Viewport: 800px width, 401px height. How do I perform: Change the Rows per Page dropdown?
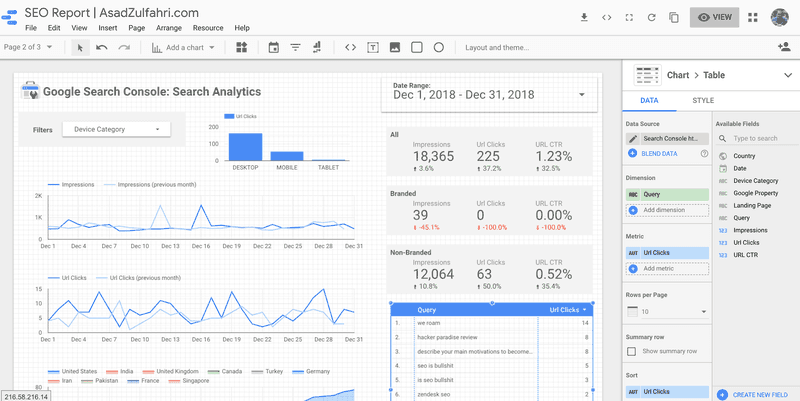point(667,312)
